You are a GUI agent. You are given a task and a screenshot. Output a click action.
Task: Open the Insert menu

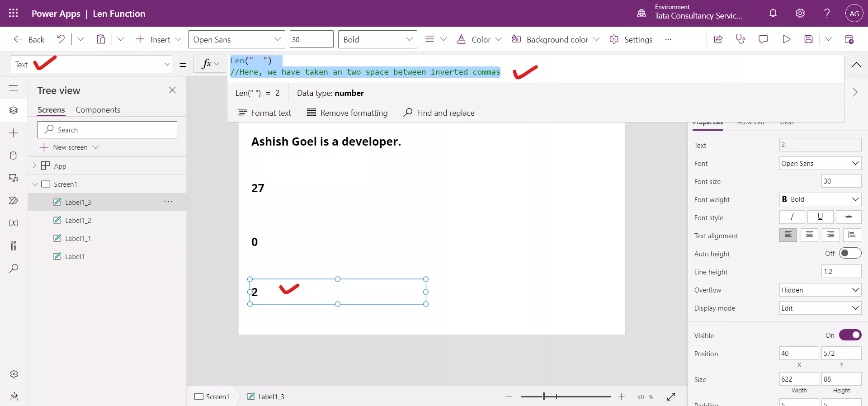pyautogui.click(x=158, y=39)
